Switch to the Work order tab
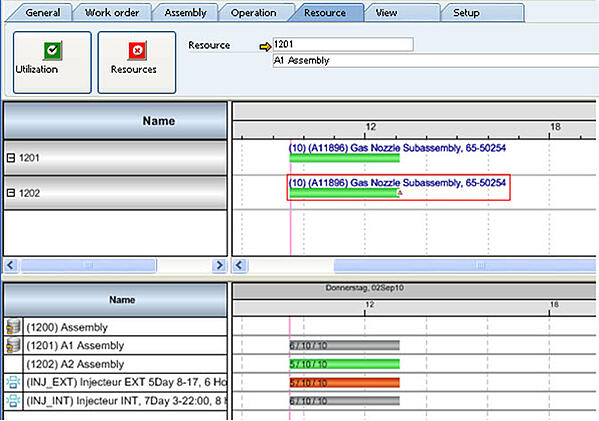The image size is (599, 421). (x=112, y=13)
